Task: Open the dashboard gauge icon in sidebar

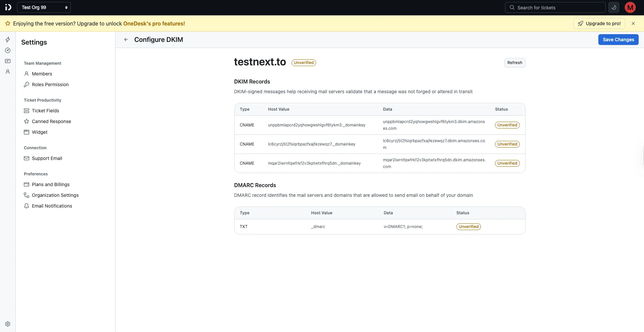Action: pos(7,50)
